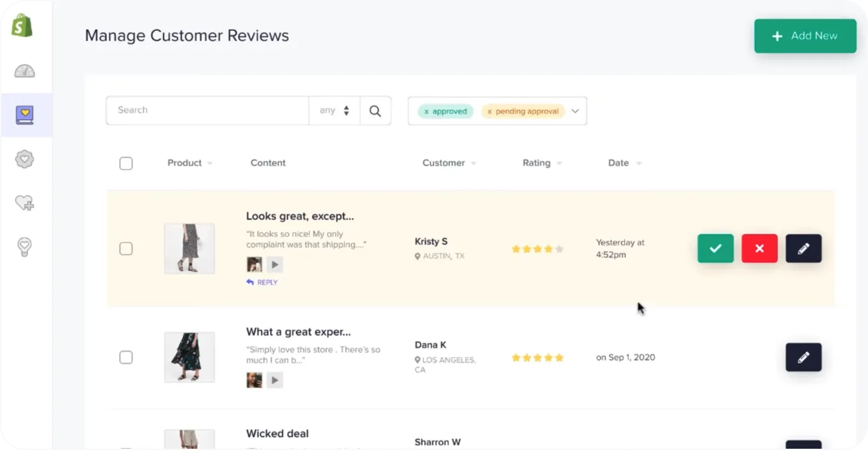Click the Add New button
The image size is (868, 450).
[x=805, y=36]
